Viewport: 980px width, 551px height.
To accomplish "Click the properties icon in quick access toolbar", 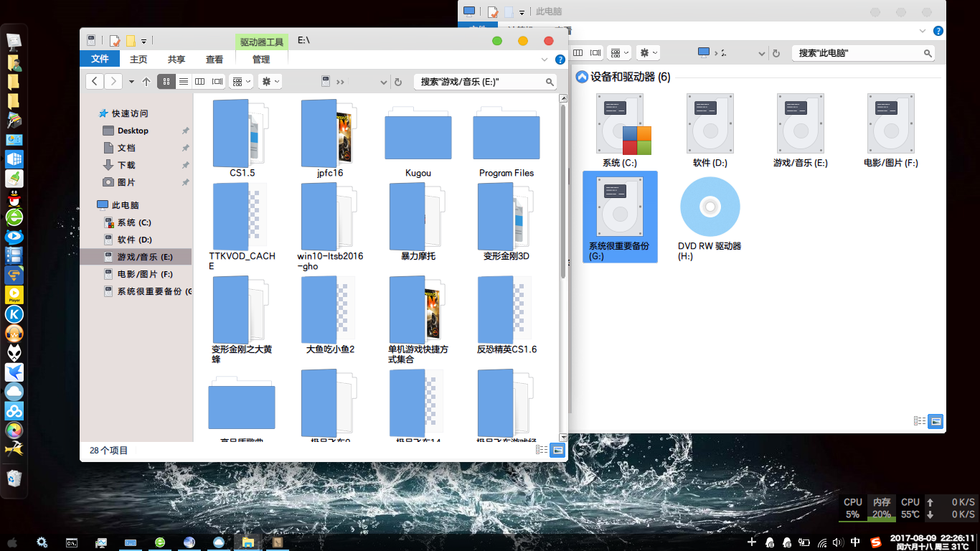I will point(115,41).
